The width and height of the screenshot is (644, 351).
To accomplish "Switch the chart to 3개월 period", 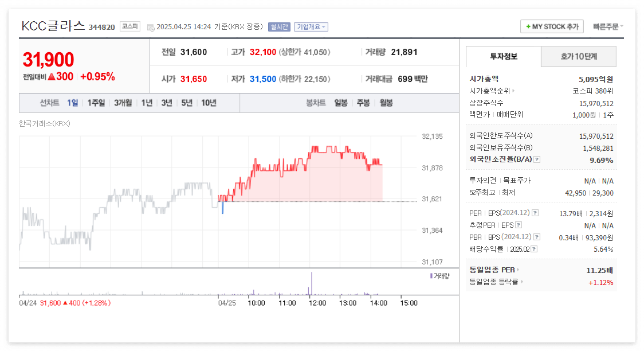I will coord(124,102).
